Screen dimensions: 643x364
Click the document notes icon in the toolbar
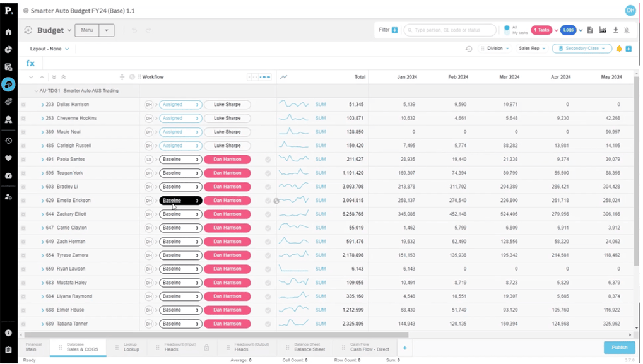[x=590, y=30]
